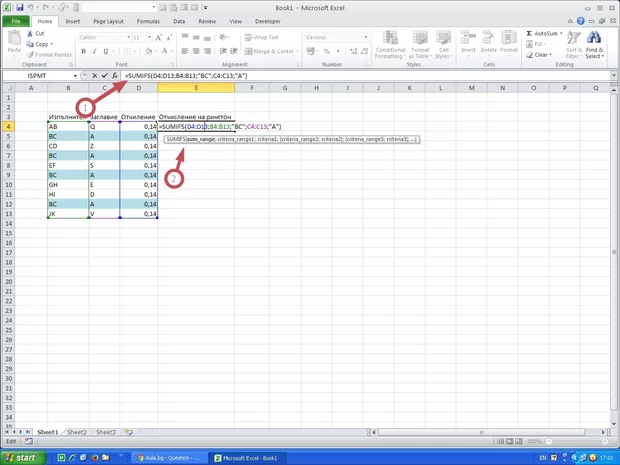Cancel formula entry with the X icon
This screenshot has height=465, width=620.
coord(94,76)
